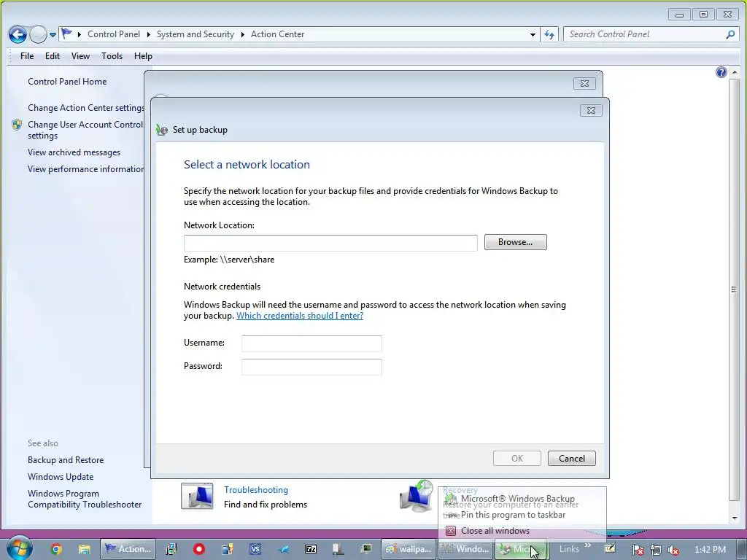Open the recent pages dropdown arrow
Screen dimensions: 747x560
pyautogui.click(x=53, y=35)
